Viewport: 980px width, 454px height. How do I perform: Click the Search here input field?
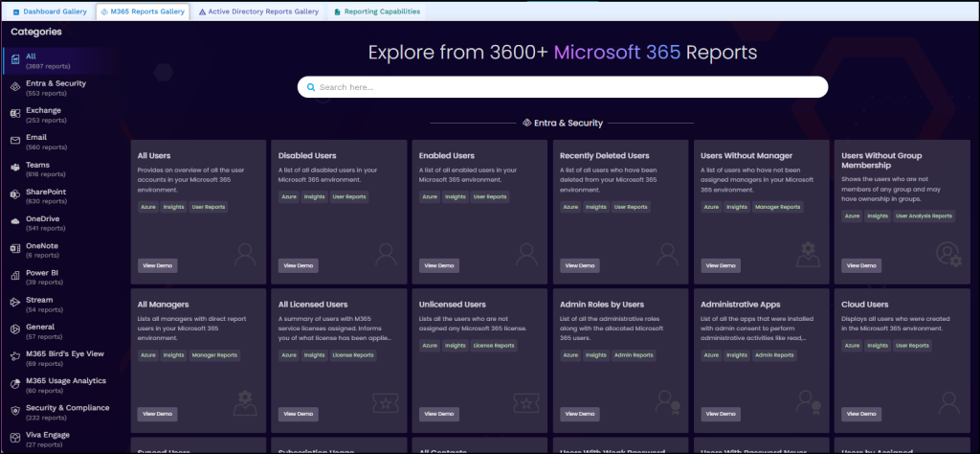click(563, 87)
